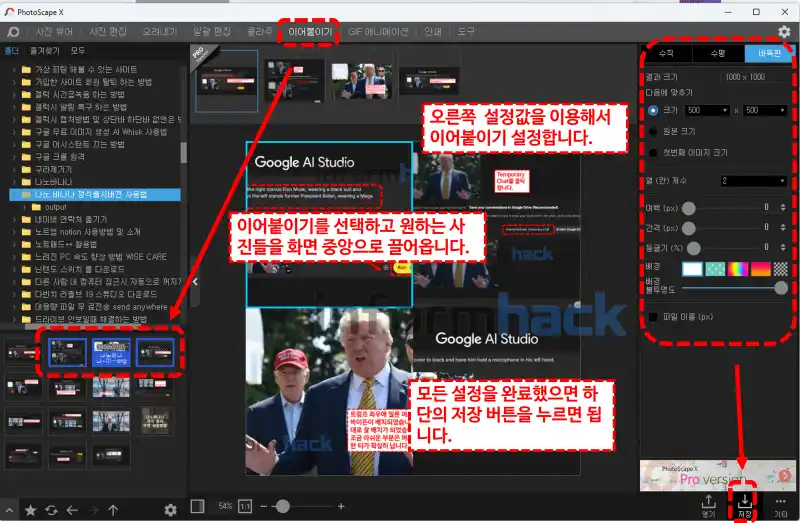Viewport: 800px width, 523px height.
Task: Open the 기타 more options icon
Action: [x=781, y=505]
